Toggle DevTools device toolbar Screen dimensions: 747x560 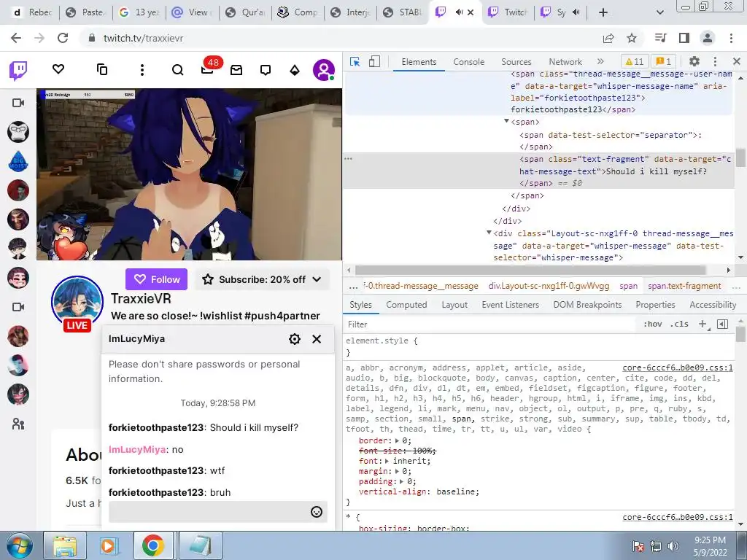[x=374, y=61]
